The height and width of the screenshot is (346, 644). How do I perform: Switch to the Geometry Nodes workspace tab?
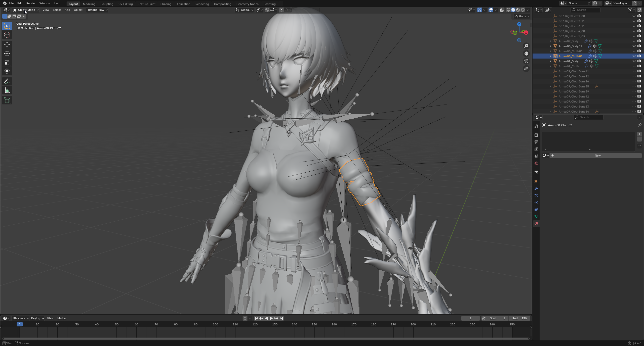click(247, 4)
